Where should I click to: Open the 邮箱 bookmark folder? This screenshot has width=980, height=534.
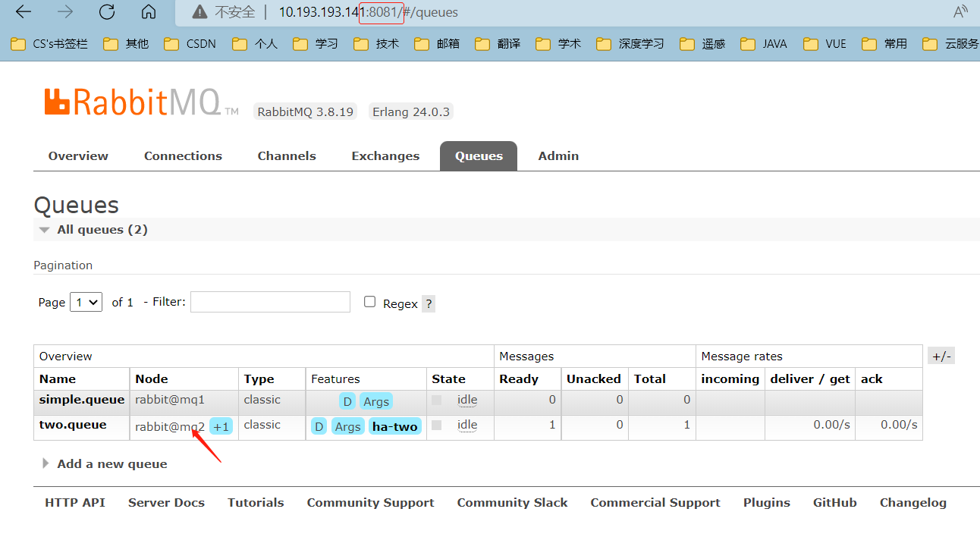tap(437, 44)
